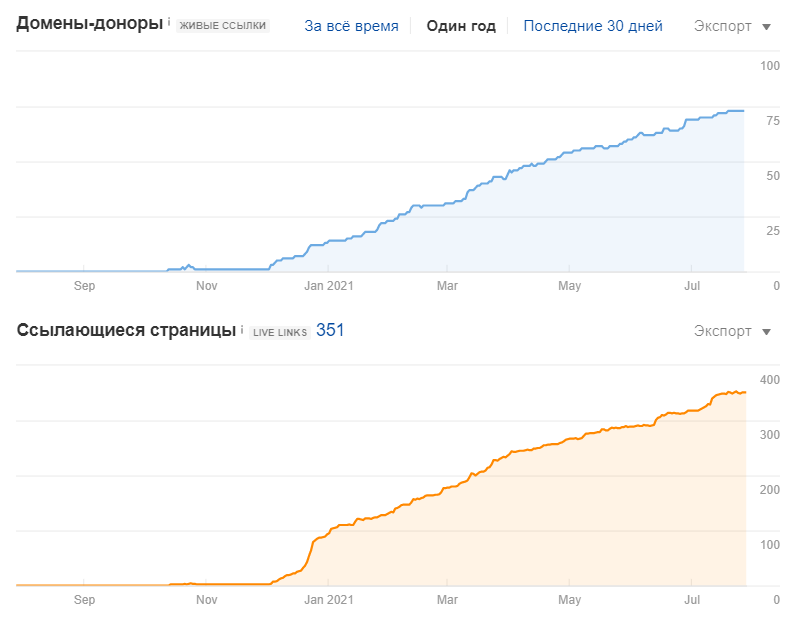Click the 400 value on orange chart axis

770,380
